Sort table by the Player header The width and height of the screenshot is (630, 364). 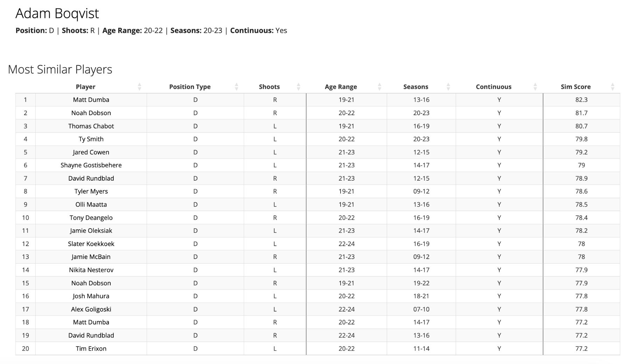(x=86, y=87)
